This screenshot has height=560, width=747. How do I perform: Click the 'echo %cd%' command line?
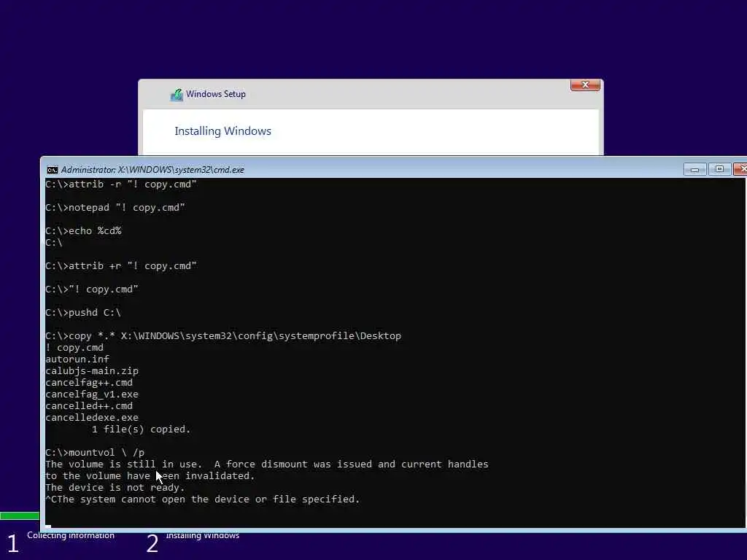[x=83, y=231]
